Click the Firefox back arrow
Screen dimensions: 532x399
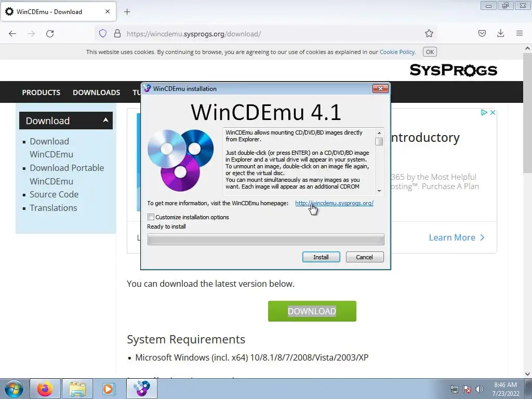(12, 34)
